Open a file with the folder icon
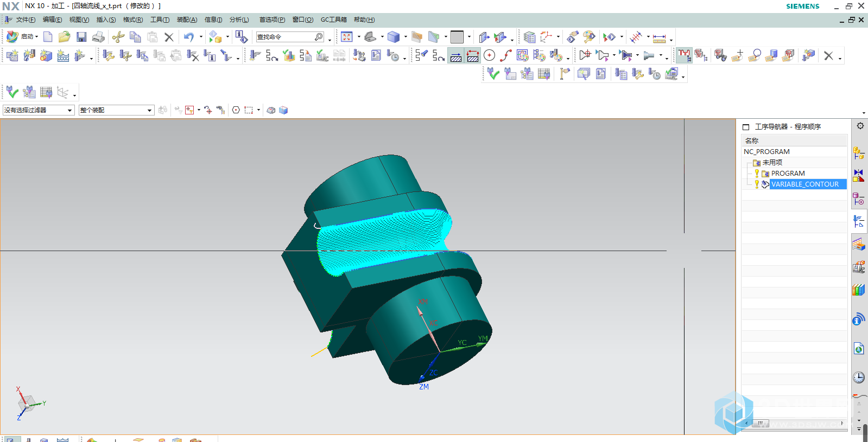 65,37
